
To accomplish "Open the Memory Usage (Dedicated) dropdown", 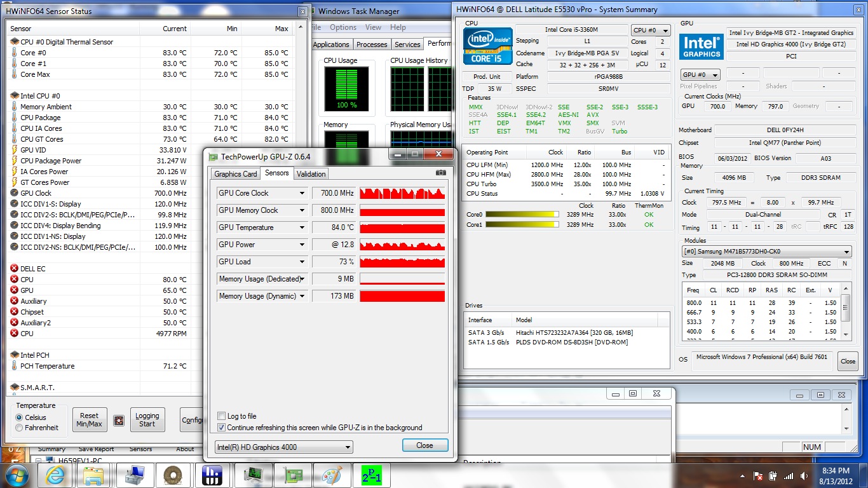I will click(302, 279).
